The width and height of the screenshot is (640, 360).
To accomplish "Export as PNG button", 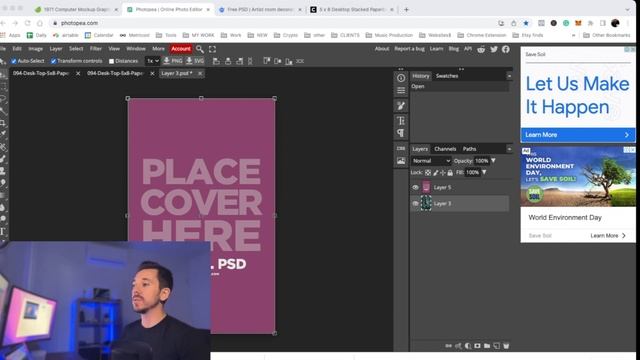I will click(x=173, y=61).
